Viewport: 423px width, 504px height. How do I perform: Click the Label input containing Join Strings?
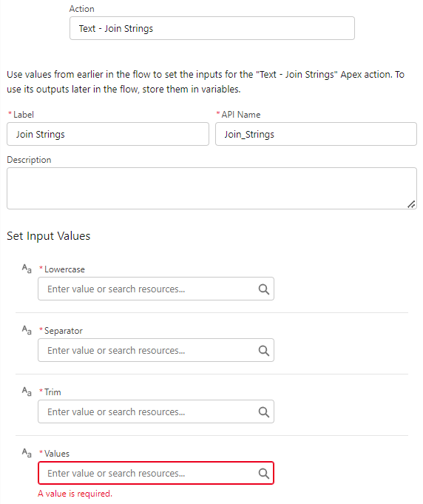[x=108, y=134]
